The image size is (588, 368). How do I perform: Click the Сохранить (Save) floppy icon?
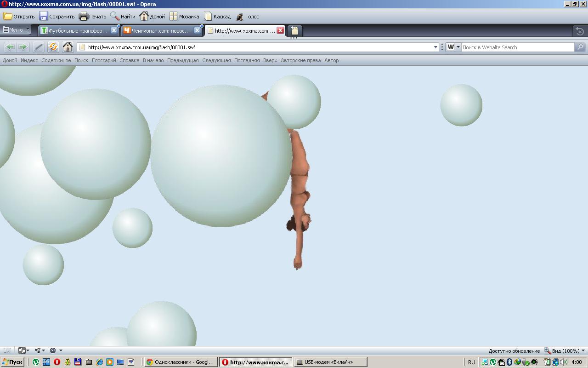tap(44, 17)
